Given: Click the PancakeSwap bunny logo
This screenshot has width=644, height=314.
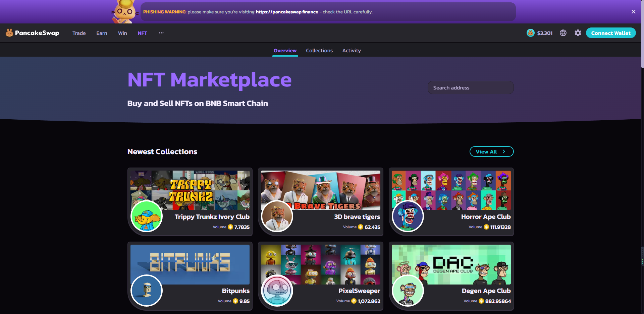Looking at the screenshot, I should pyautogui.click(x=9, y=33).
